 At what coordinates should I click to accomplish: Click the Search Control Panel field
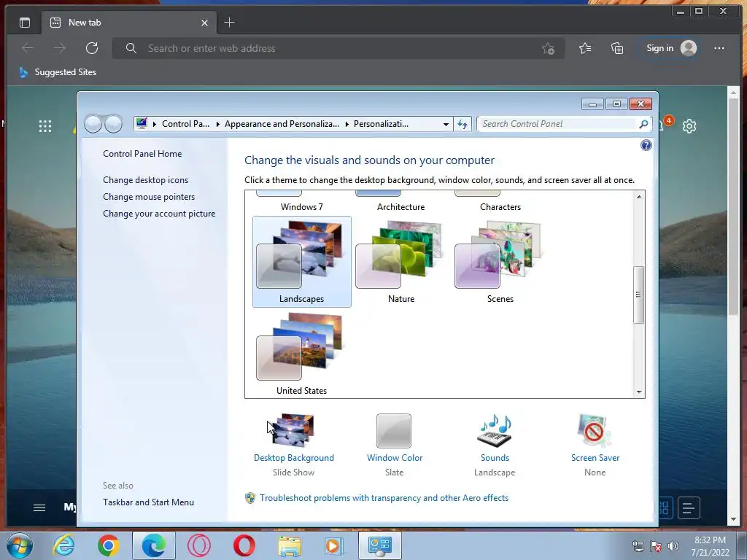tap(557, 124)
